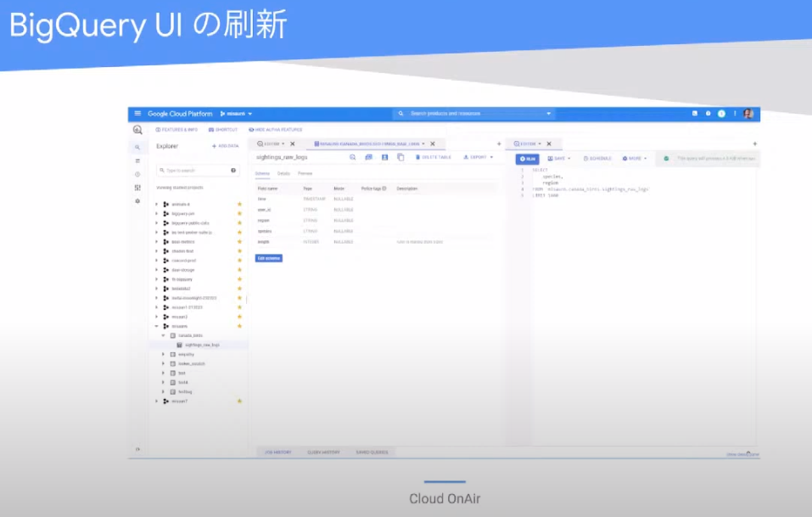Switch to the Preview tab
812x517 pixels.
click(305, 173)
